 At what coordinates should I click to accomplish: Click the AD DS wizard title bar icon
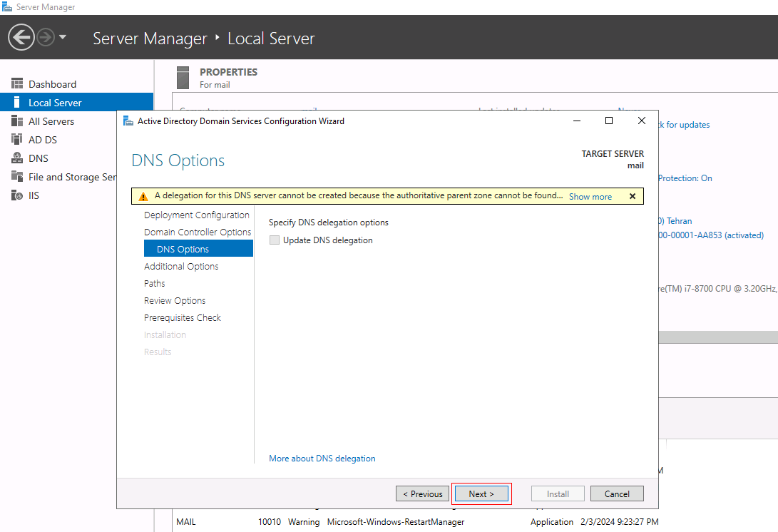click(x=128, y=121)
